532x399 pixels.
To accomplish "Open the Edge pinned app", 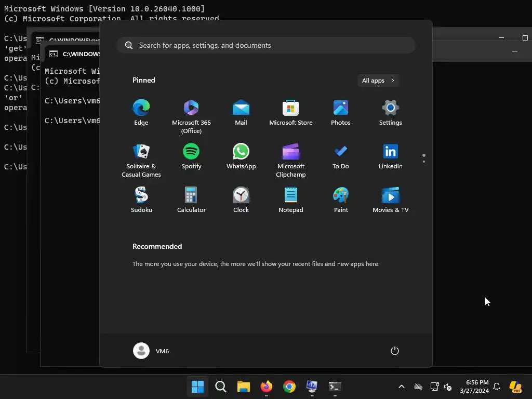I will click(141, 113).
